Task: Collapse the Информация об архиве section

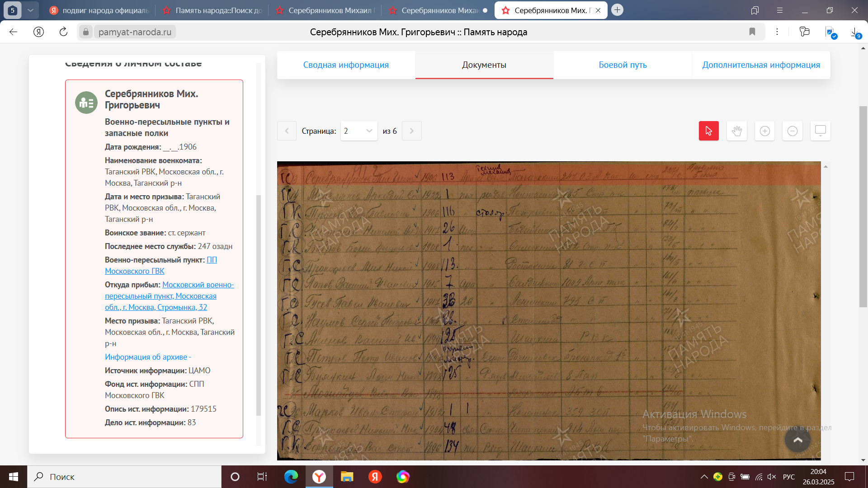Action: tap(148, 357)
